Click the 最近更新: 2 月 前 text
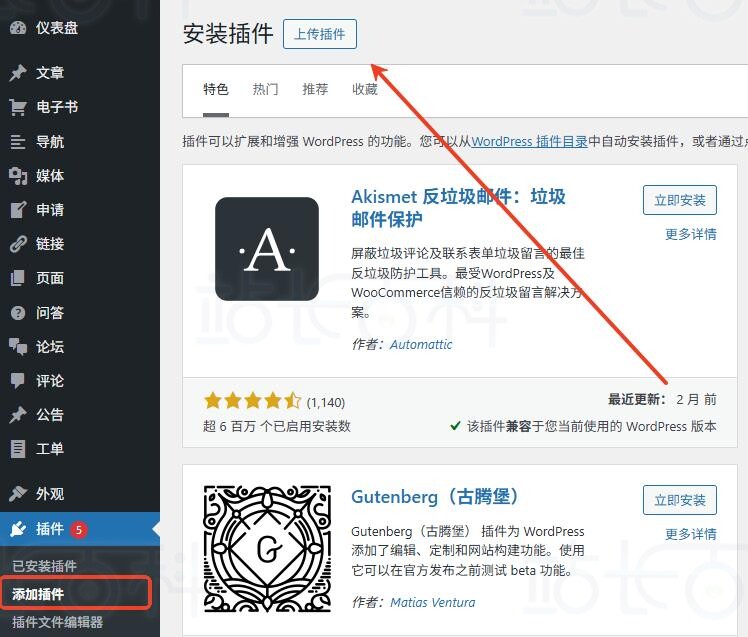Viewport: 748px width, 637px height. point(662,399)
